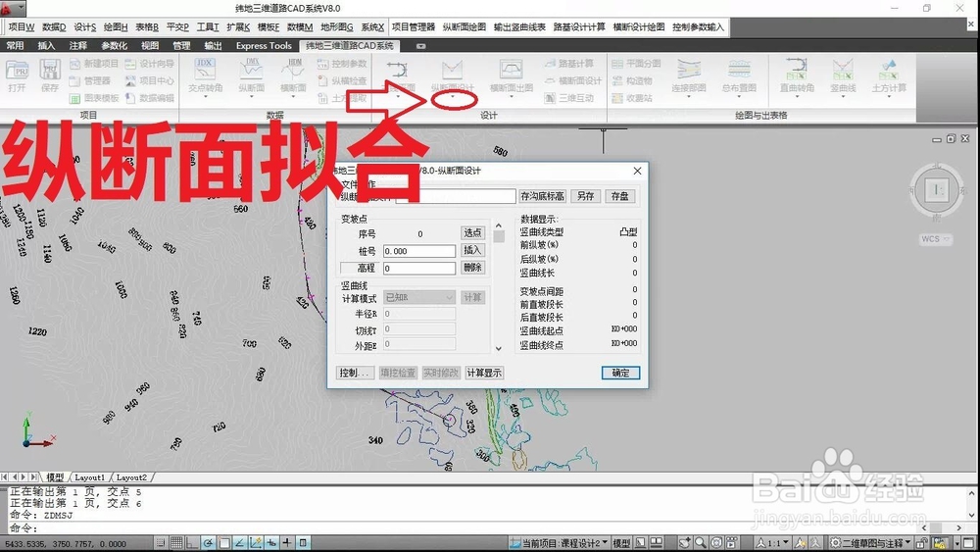Open the 计算模式 combo box

419,297
